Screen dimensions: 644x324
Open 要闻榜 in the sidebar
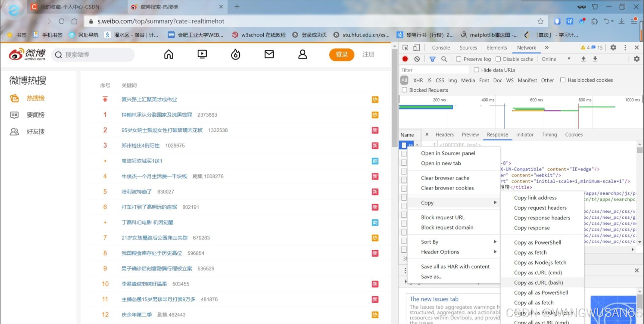point(36,115)
